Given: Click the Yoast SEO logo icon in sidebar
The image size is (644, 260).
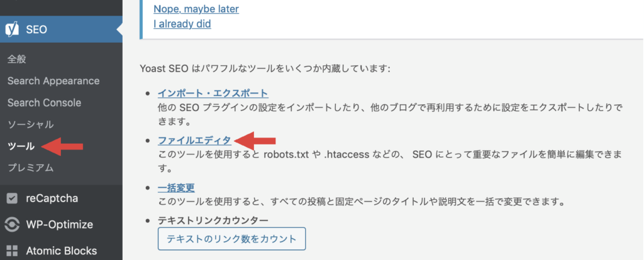Looking at the screenshot, I should coord(12,29).
